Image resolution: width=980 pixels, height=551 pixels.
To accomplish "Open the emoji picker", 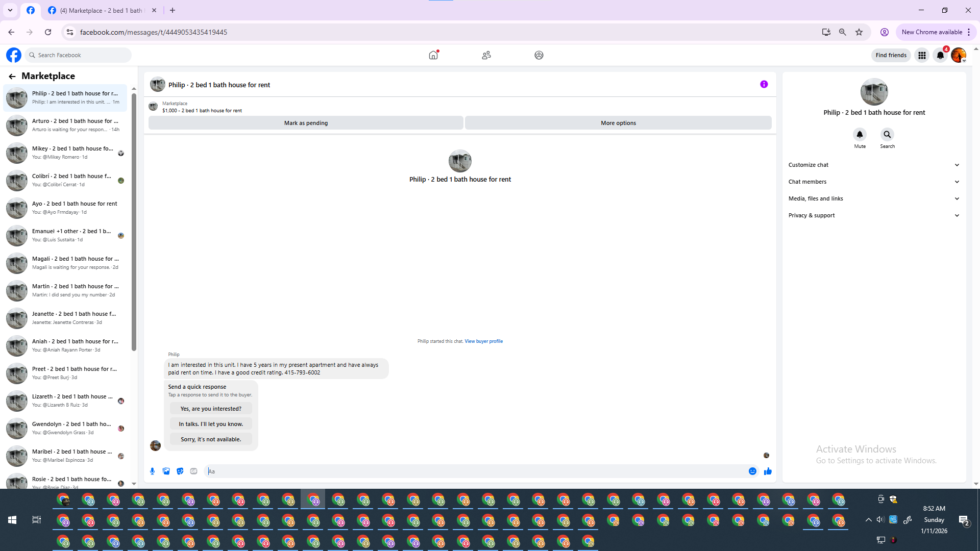I will tap(752, 471).
